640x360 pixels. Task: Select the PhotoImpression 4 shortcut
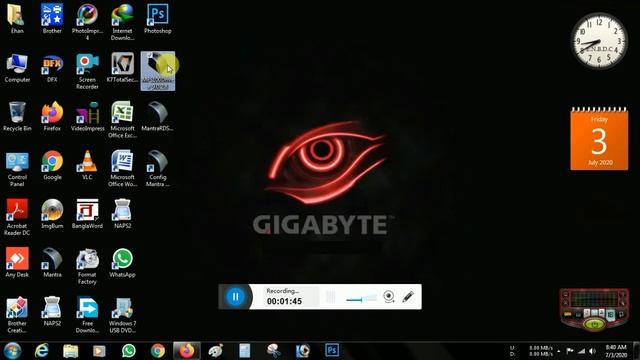tap(87, 22)
